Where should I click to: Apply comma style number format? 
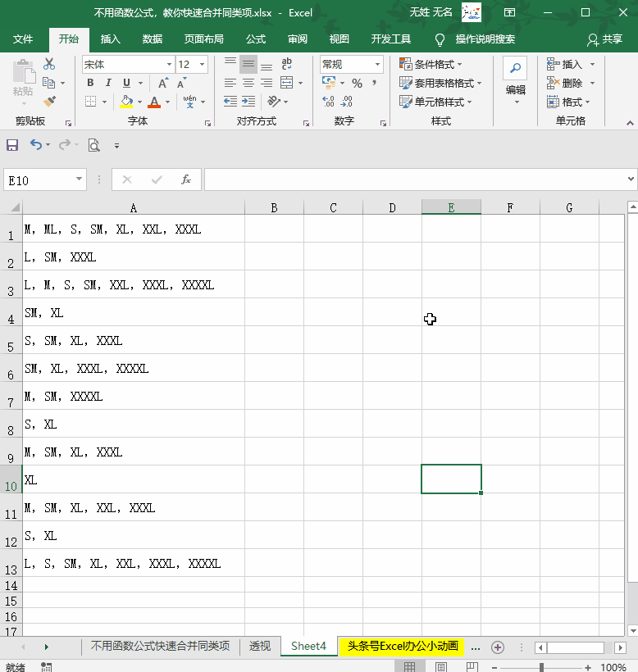click(375, 83)
